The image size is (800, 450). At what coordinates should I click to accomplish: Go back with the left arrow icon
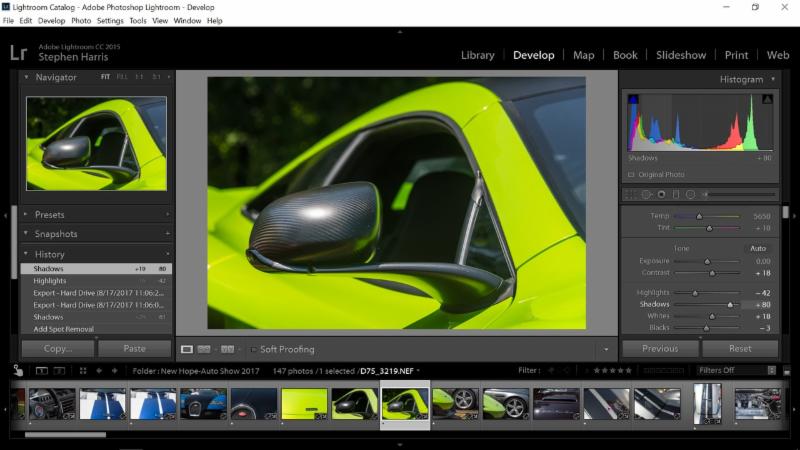[x=99, y=371]
